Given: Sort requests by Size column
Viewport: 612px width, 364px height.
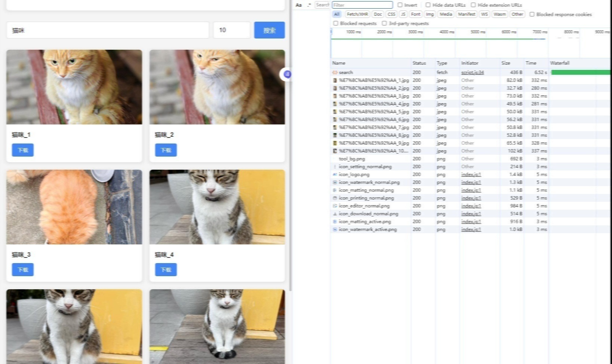Looking at the screenshot, I should point(512,63).
